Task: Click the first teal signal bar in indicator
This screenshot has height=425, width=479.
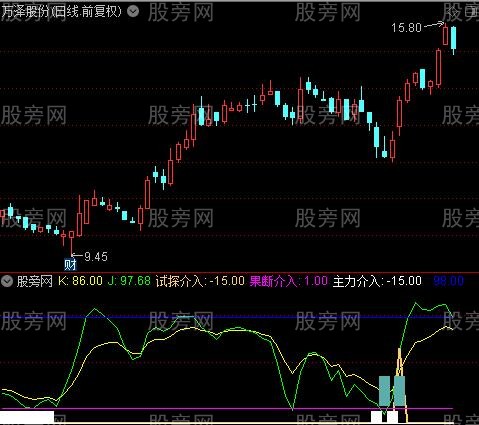Action: (384, 391)
